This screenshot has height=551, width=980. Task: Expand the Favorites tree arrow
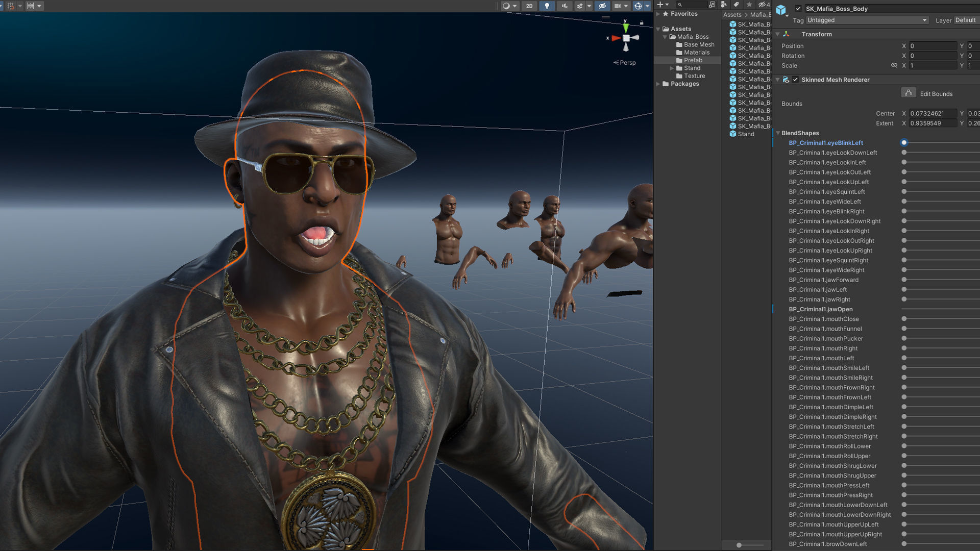(658, 14)
